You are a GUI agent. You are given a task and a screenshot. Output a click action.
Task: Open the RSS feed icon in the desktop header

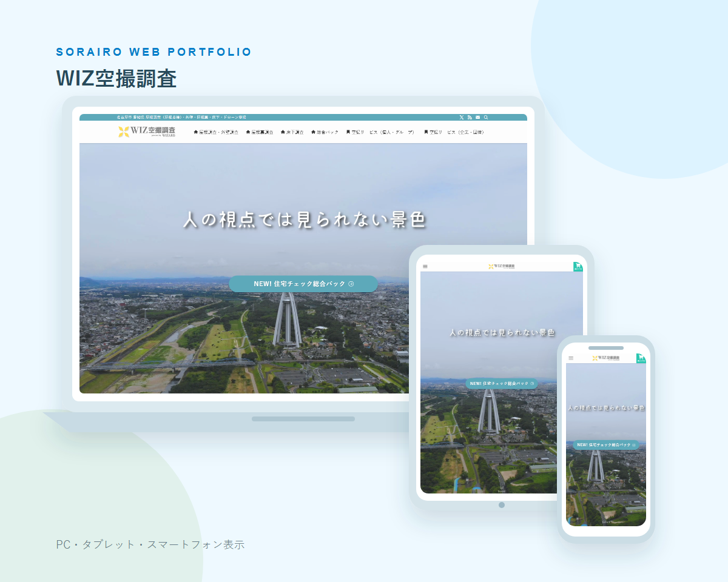(470, 117)
